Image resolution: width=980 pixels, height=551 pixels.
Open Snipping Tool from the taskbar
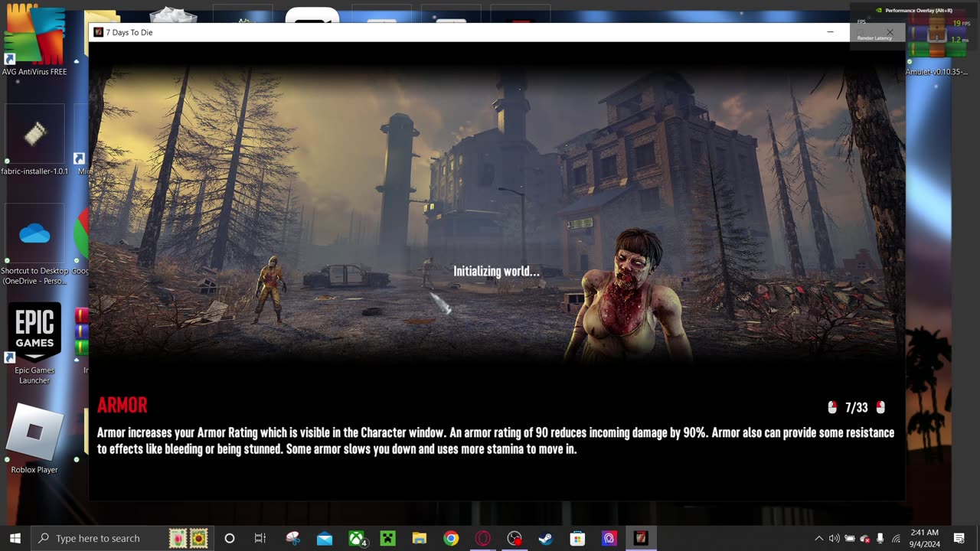(292, 538)
